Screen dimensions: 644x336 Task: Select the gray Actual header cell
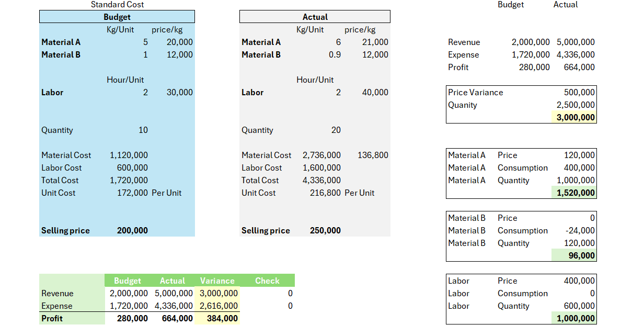pyautogui.click(x=315, y=17)
